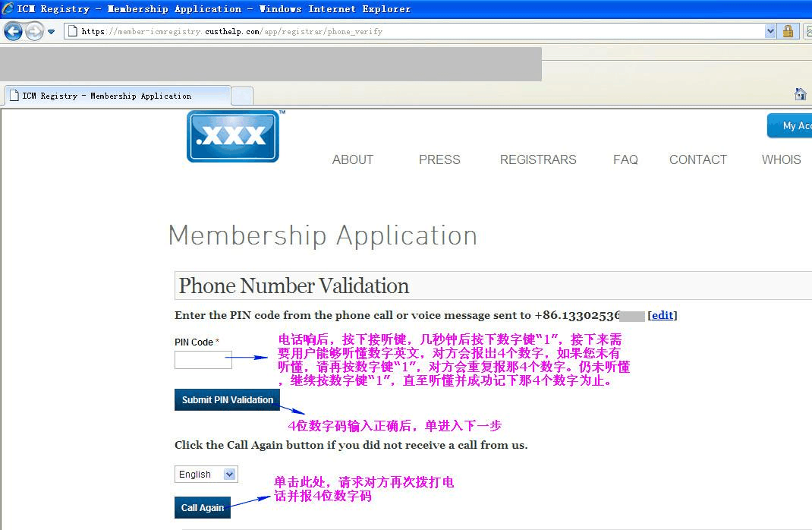This screenshot has width=812, height=530.
Task: Click the browser Back arrow button
Action: point(13,31)
